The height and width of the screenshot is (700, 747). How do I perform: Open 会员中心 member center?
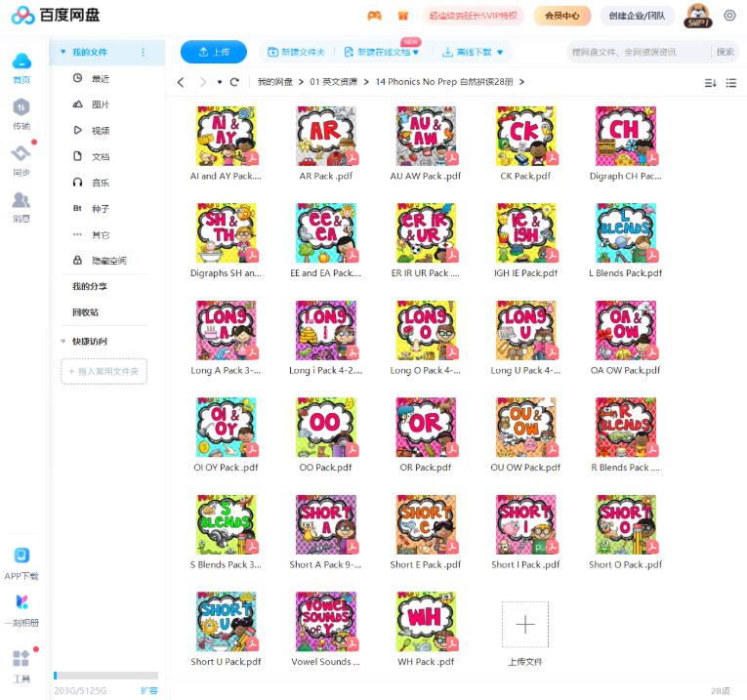pyautogui.click(x=562, y=16)
